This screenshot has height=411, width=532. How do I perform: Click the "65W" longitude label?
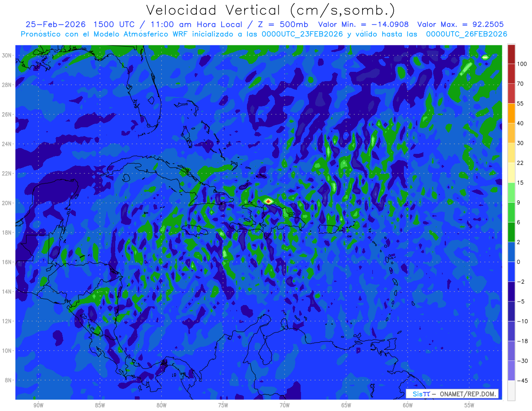(x=346, y=405)
